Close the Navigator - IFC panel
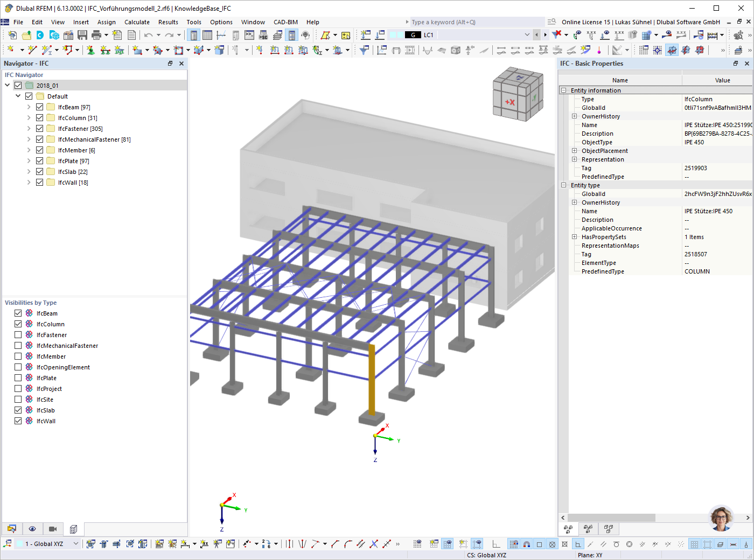 pyautogui.click(x=181, y=64)
